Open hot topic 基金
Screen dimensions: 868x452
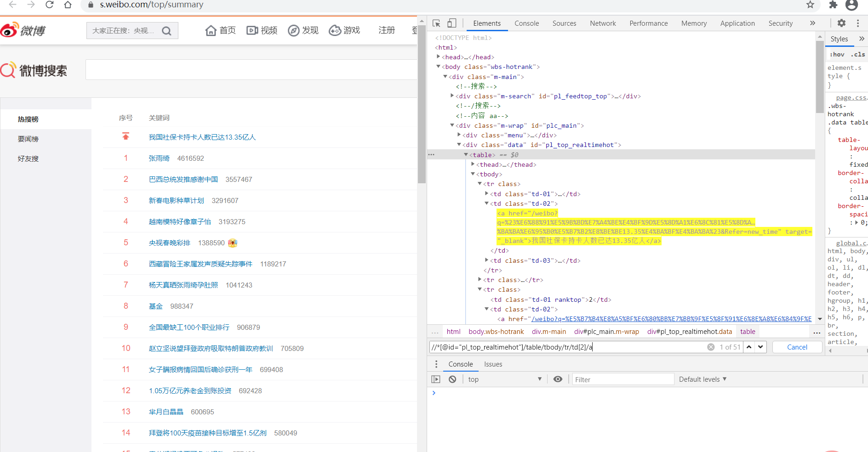click(156, 306)
